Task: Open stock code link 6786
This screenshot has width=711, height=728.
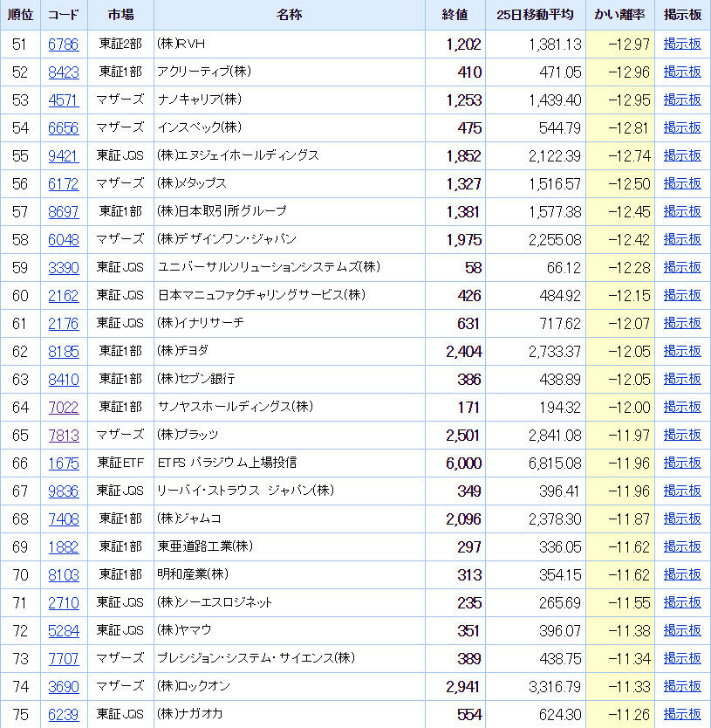Action: pyautogui.click(x=64, y=45)
